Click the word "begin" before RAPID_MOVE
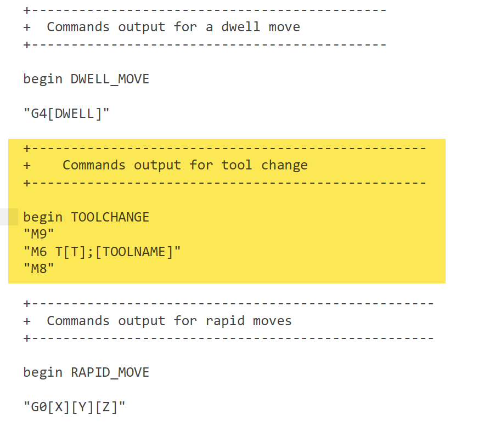This screenshot has height=448, width=484. tap(43, 373)
